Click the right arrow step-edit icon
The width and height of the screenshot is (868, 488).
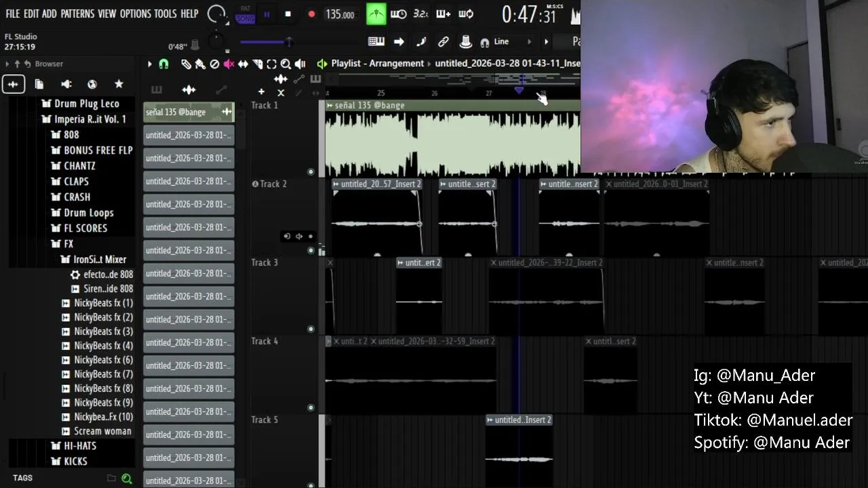(399, 42)
